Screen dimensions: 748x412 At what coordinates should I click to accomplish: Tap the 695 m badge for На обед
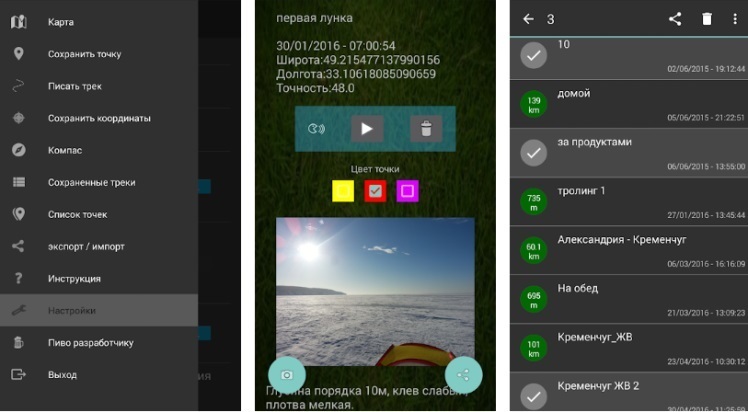[x=534, y=299]
